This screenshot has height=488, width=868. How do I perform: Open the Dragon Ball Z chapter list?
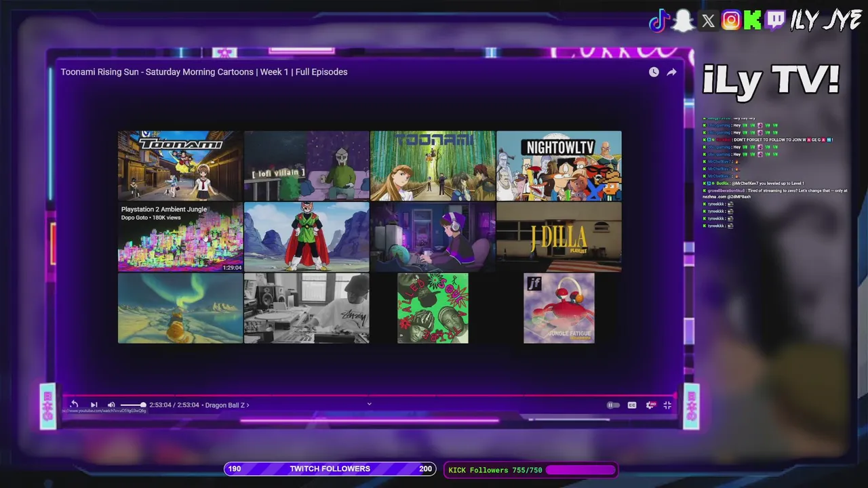(227, 405)
